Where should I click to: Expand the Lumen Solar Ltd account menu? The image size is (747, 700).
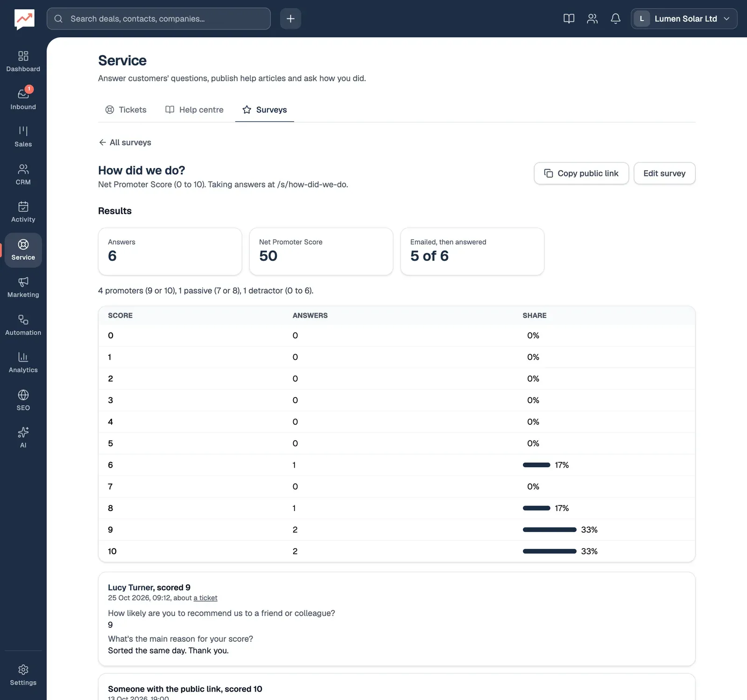(684, 19)
